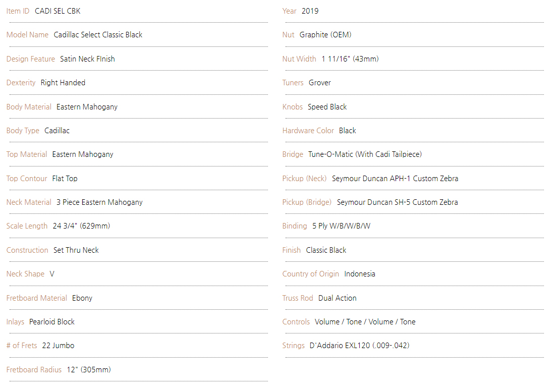Click the Year 2019 value
Image resolution: width=558 pixels, height=392 pixels.
click(310, 11)
